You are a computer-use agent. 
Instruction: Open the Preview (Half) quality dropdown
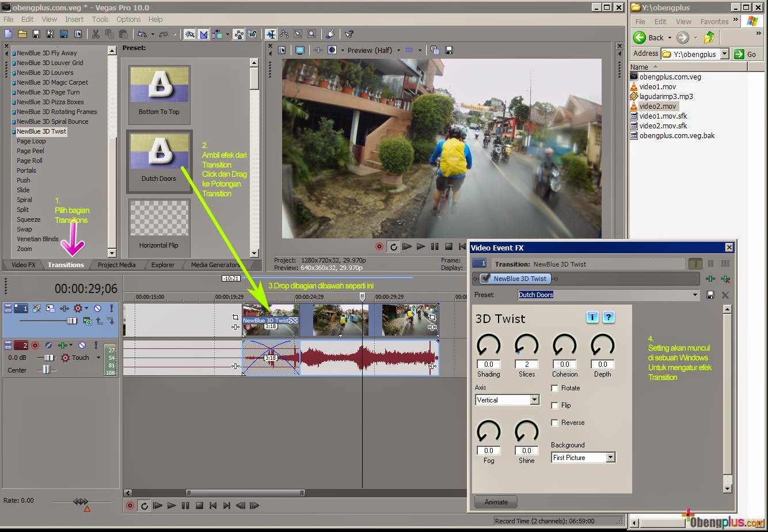[x=398, y=50]
